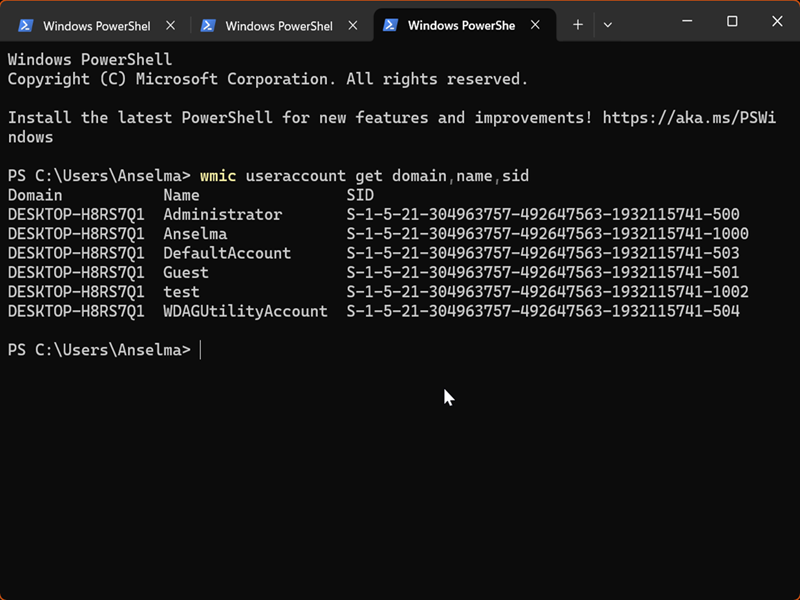Click the wmic command text in the prompt

218,176
